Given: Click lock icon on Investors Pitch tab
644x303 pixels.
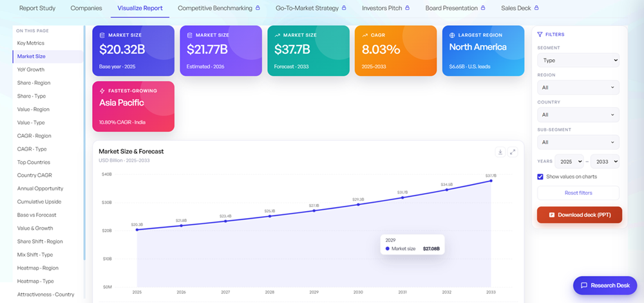Looking at the screenshot, I should pos(408,8).
